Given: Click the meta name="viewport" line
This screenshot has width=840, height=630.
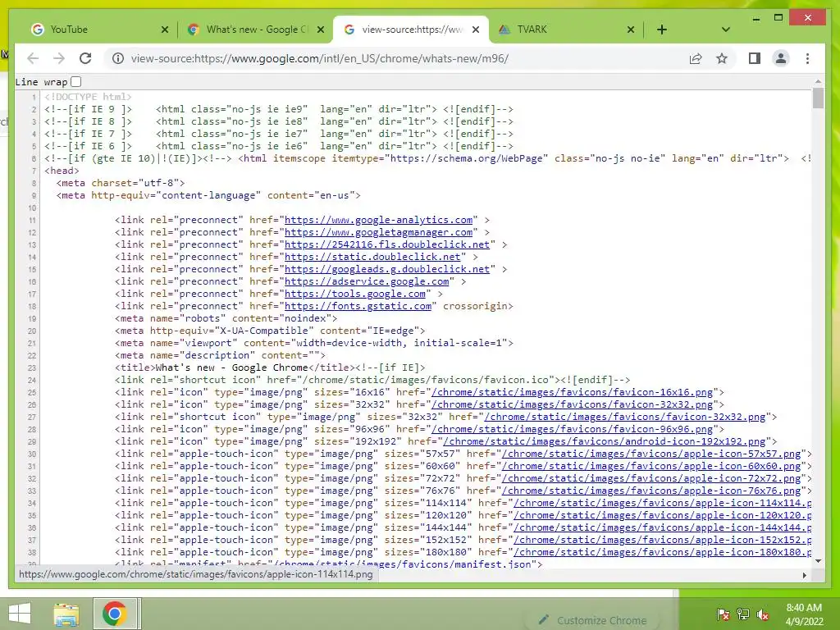Looking at the screenshot, I should click(x=314, y=343).
